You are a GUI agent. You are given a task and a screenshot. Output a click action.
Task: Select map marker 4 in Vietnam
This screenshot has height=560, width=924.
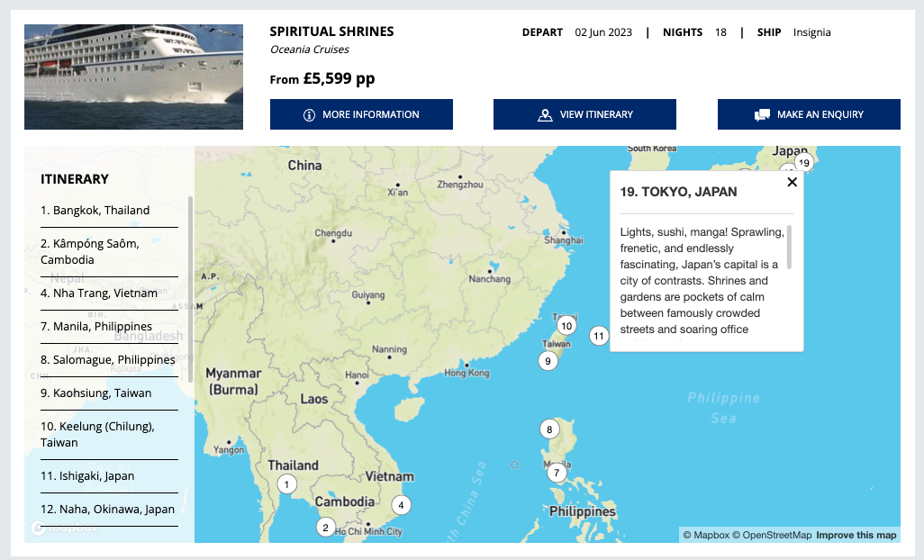[402, 505]
